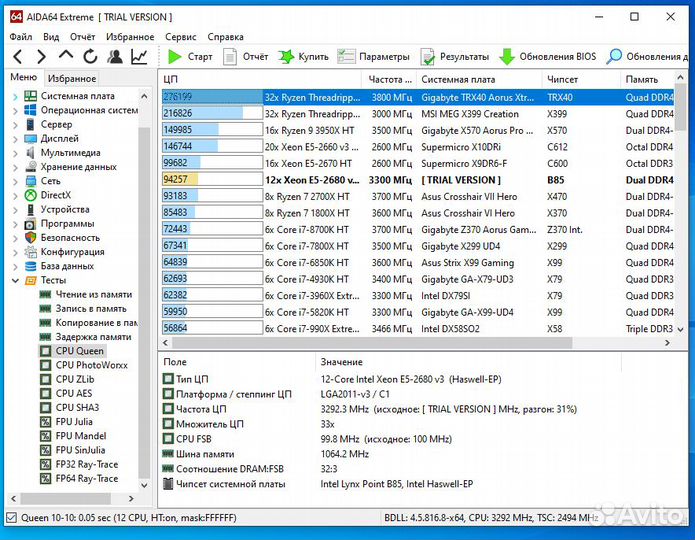Image resolution: width=695 pixels, height=540 pixels.
Task: Click the Back navigation arrow
Action: click(x=17, y=57)
